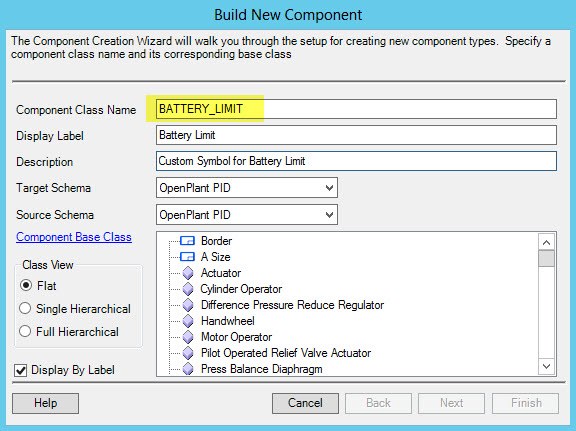Open the Component Base Class link

[74, 237]
